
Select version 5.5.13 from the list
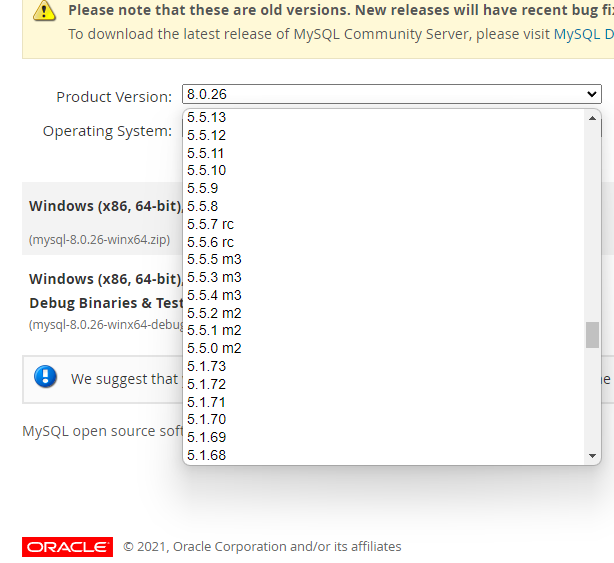(x=384, y=117)
